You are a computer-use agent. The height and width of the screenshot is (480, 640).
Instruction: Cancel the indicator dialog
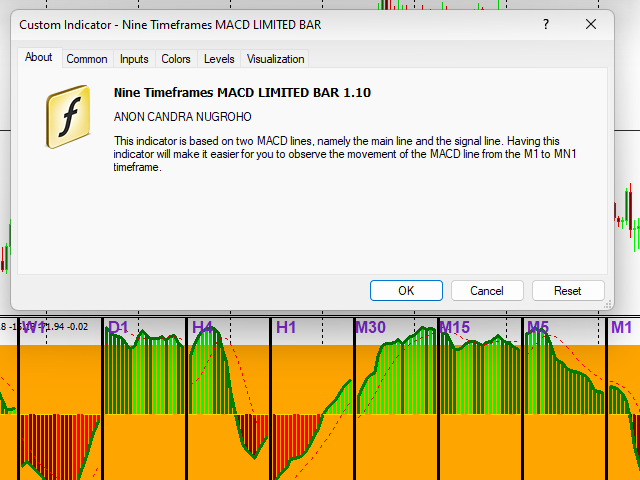(x=487, y=291)
